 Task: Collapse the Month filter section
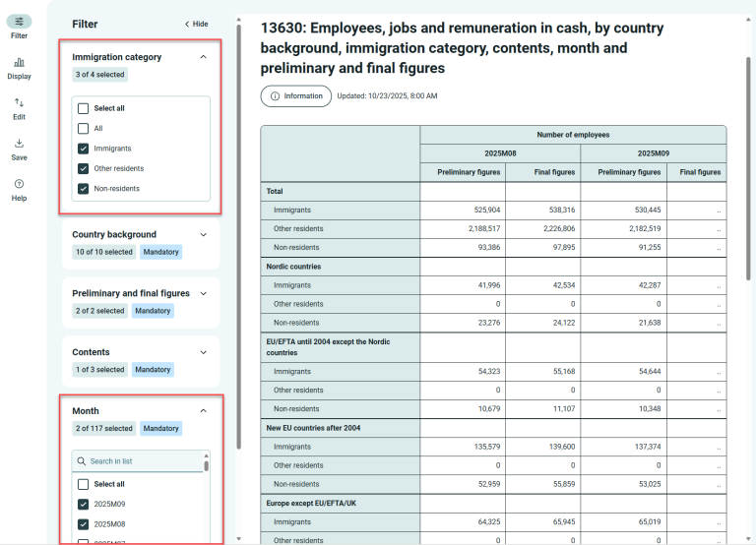204,411
